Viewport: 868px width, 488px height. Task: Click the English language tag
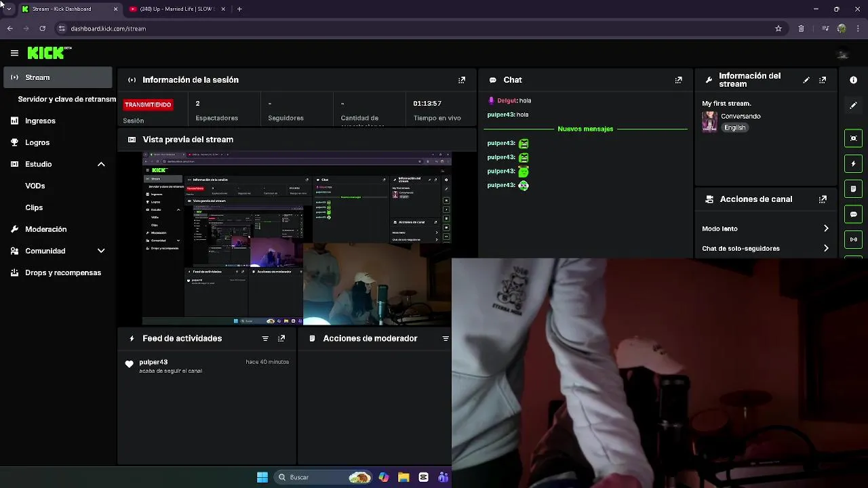pos(734,127)
